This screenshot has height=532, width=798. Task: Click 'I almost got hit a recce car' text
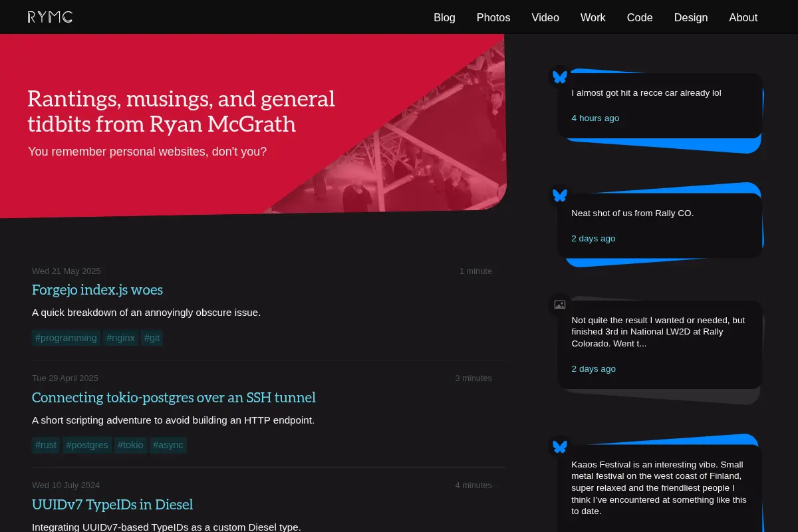646,93
